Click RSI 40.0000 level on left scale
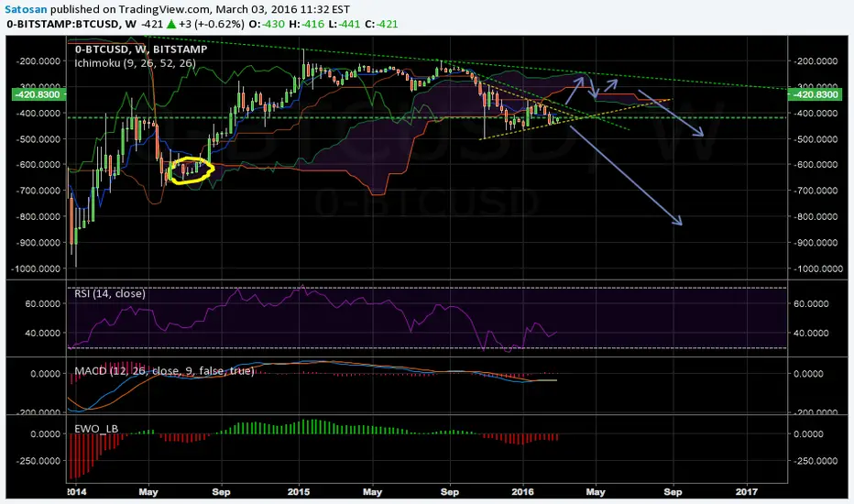The width and height of the screenshot is (854, 504). tap(42, 333)
